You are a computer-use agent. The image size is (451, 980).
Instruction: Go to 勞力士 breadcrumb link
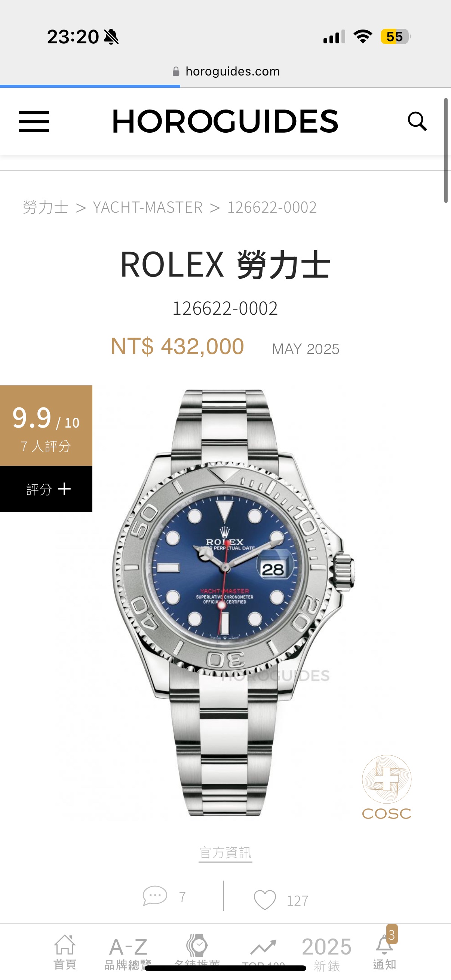pos(45,207)
